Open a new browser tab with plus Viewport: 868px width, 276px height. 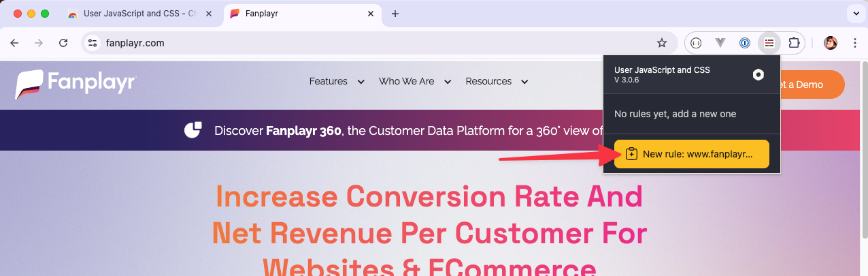395,14
